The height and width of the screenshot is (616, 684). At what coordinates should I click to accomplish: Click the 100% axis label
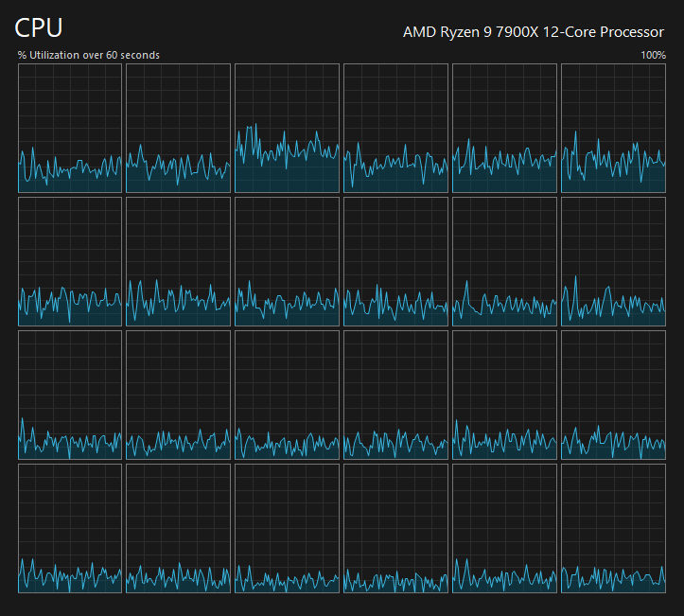(653, 55)
